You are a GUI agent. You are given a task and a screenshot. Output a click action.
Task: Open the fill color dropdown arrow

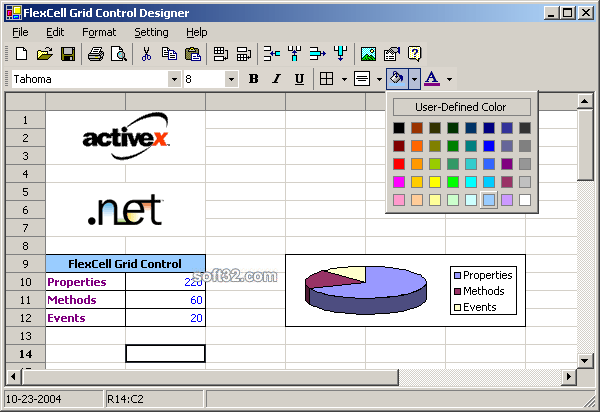pyautogui.click(x=414, y=79)
